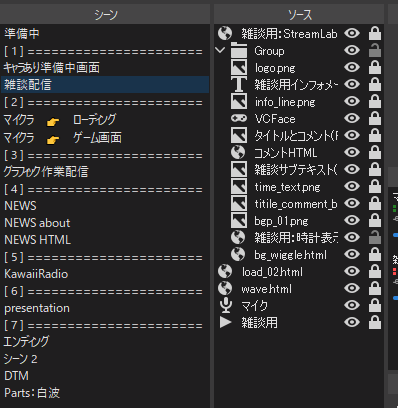Viewport: 398px width, 408px height.
Task: Select the bgp_01.png source name
Action: [x=281, y=221]
